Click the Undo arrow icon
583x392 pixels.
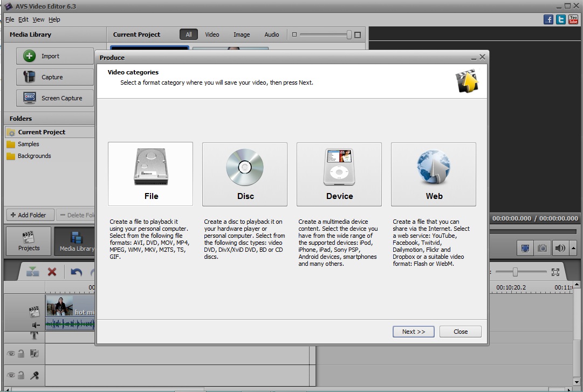point(76,272)
